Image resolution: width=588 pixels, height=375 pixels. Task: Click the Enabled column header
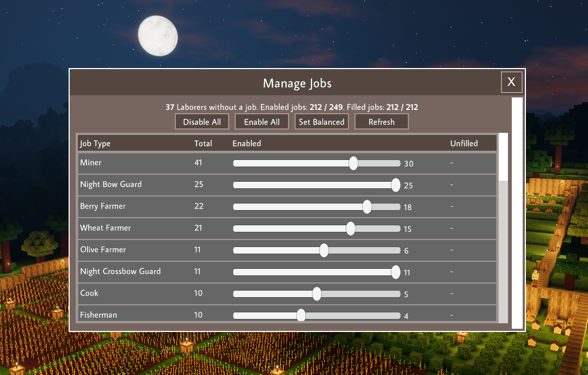247,144
